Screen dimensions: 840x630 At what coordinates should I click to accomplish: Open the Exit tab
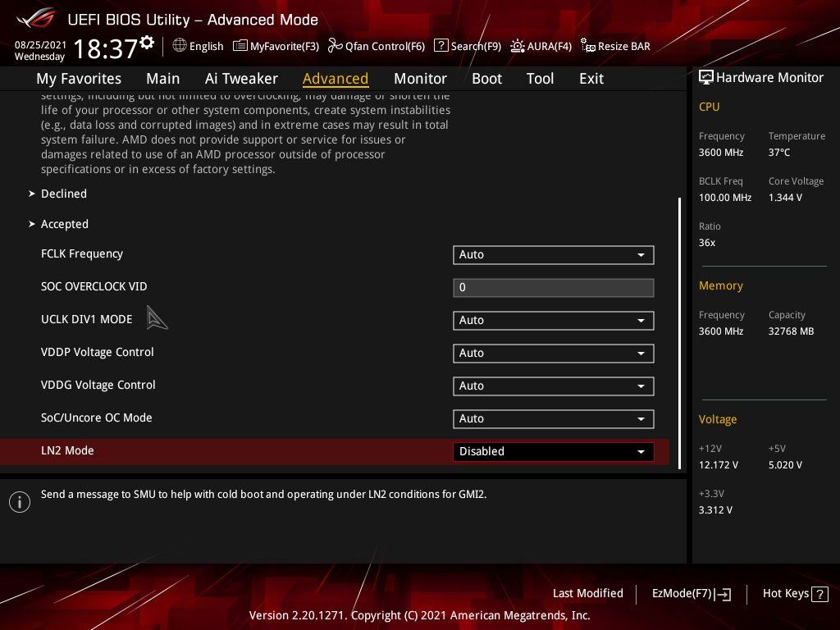click(591, 78)
